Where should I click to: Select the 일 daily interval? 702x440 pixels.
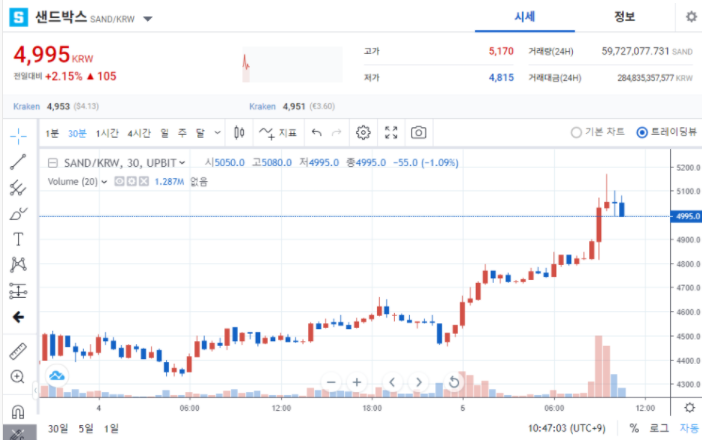tap(165, 133)
